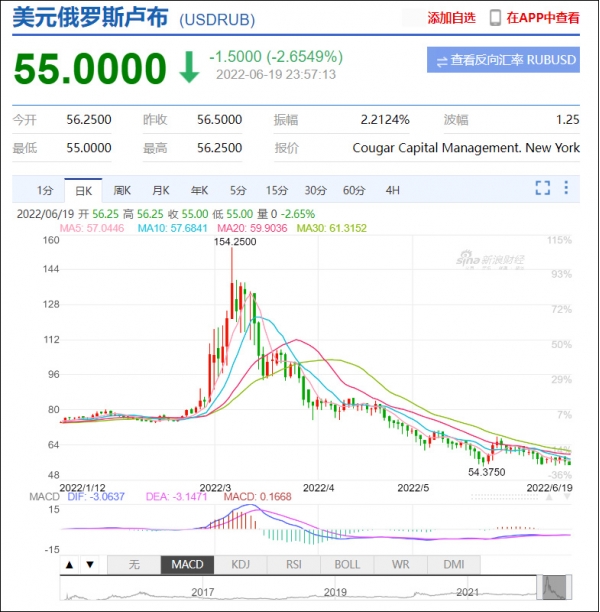
Task: Select the DMI indicator button
Action: [454, 565]
